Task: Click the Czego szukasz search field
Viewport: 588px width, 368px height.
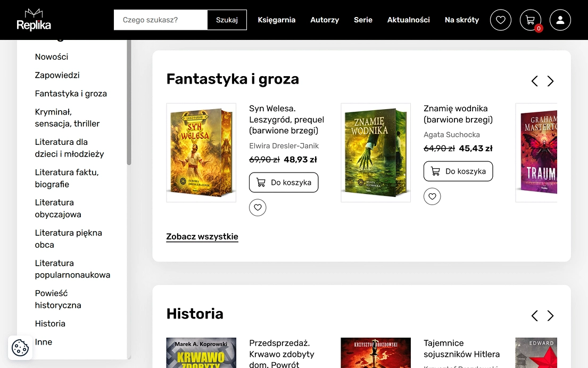Action: (x=161, y=20)
